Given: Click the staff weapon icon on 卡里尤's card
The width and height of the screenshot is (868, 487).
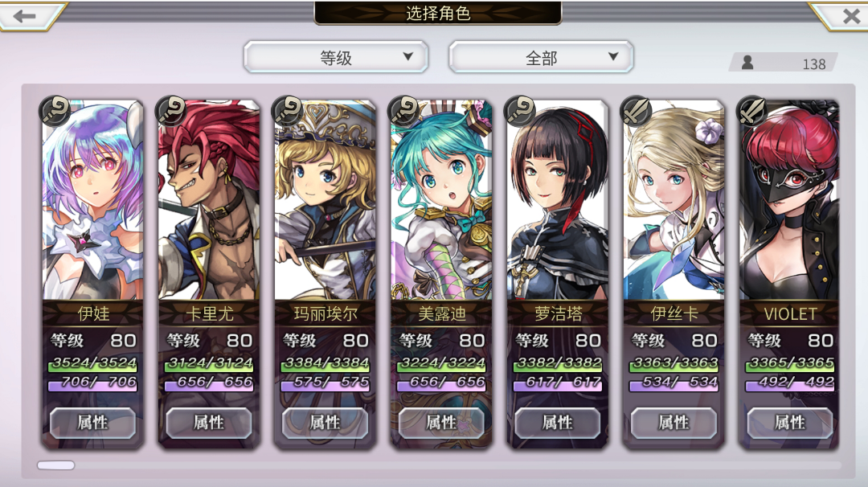Looking at the screenshot, I should 170,110.
